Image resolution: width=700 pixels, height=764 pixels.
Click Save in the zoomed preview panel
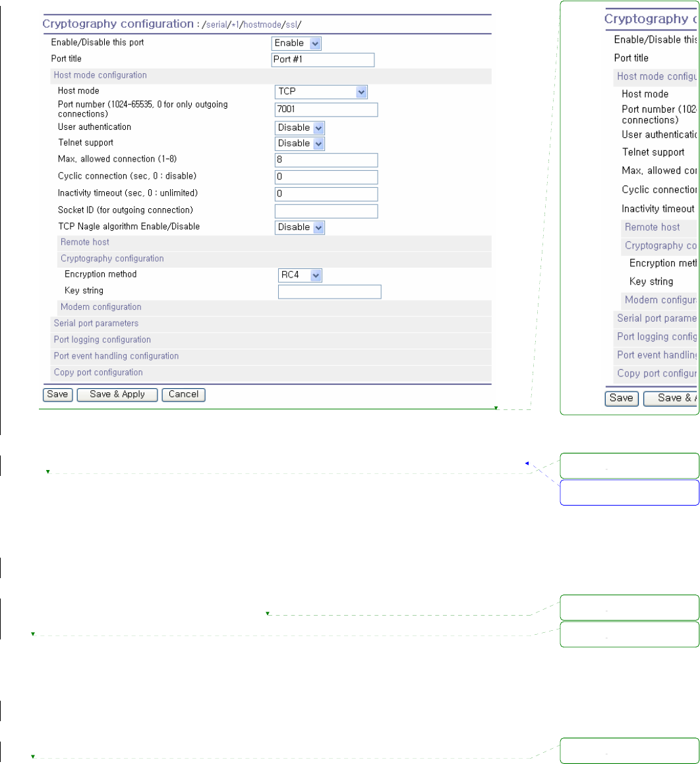tap(621, 398)
